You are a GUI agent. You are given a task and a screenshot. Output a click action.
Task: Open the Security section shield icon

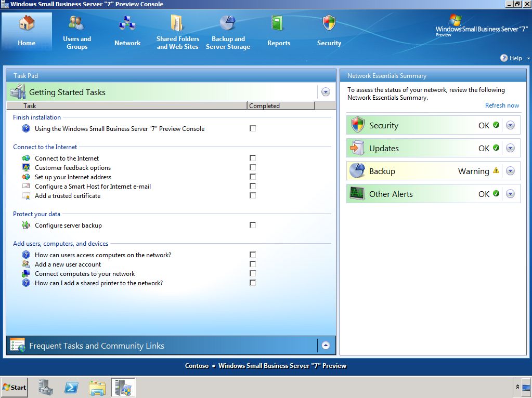point(329,23)
